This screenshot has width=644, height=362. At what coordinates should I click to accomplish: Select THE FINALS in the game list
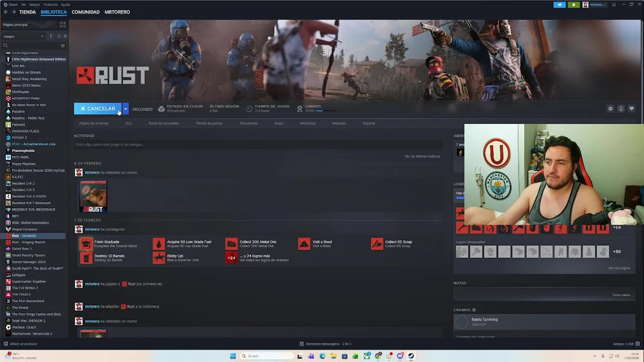[21, 294]
